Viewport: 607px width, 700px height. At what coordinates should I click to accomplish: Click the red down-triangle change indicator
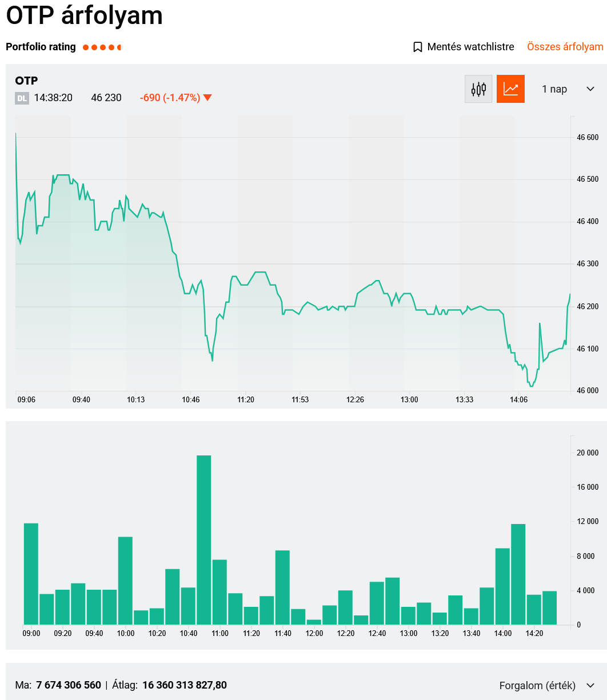pyautogui.click(x=207, y=98)
